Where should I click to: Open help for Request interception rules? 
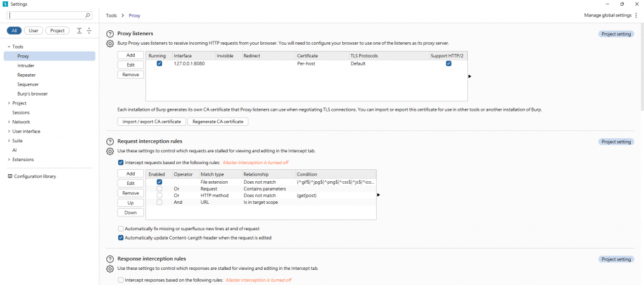point(110,142)
